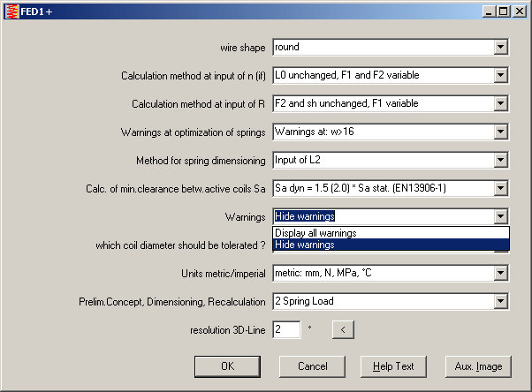Open Method for spring dimensioning dropdown

pyautogui.click(x=500, y=160)
